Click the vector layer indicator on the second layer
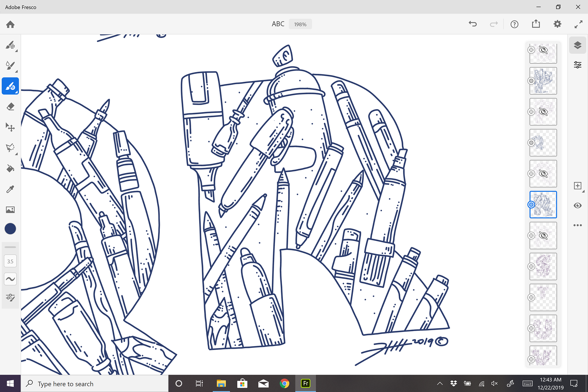This screenshot has width=588, height=392. 531,81
